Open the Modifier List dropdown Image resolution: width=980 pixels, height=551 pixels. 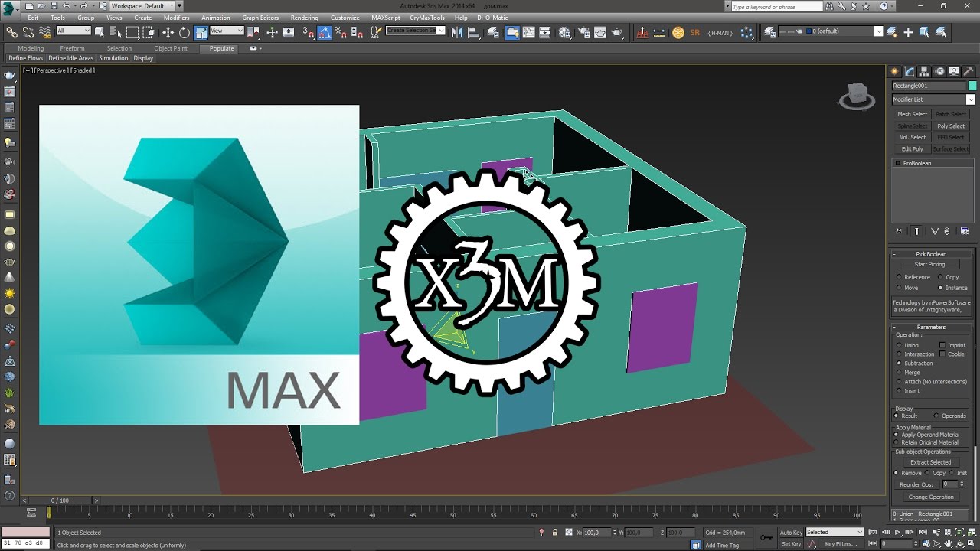tap(933, 99)
